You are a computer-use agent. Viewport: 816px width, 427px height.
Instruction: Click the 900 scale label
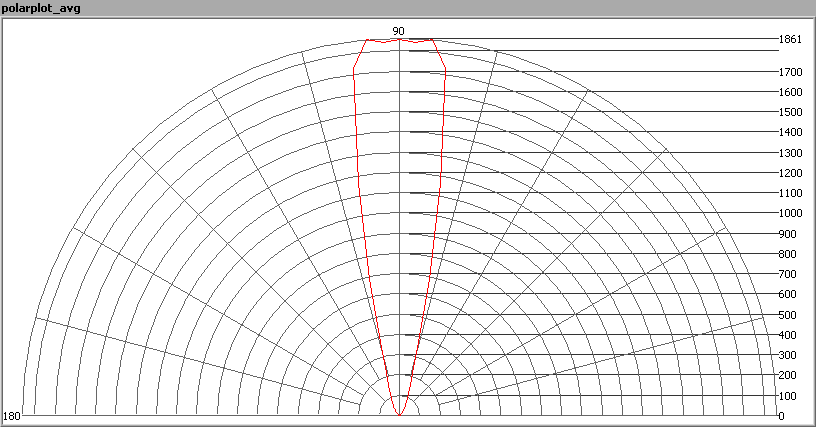pos(788,234)
